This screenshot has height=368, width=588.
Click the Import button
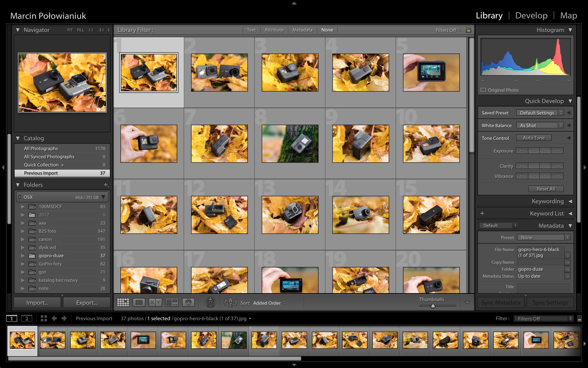37,303
